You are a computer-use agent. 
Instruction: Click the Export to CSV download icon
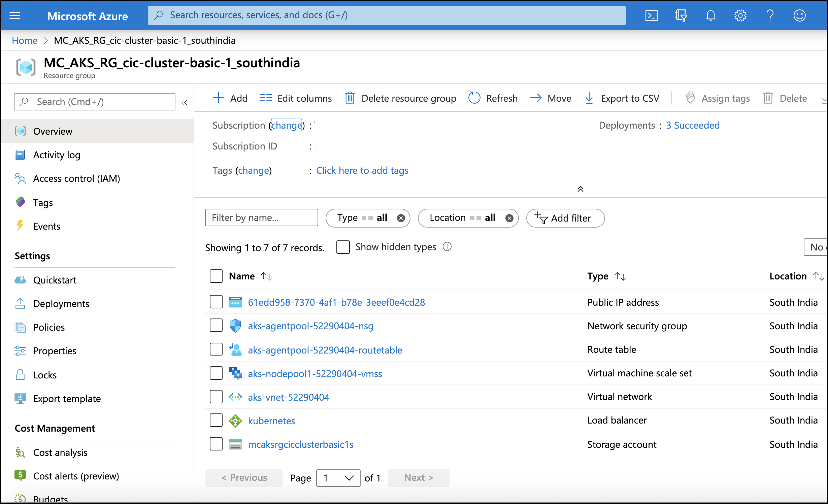(x=589, y=98)
